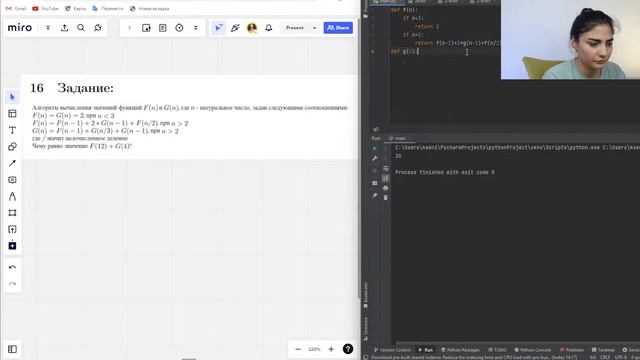This screenshot has width=640, height=360.
Task: Click Redo in Miro sidebar
Action: [12, 284]
